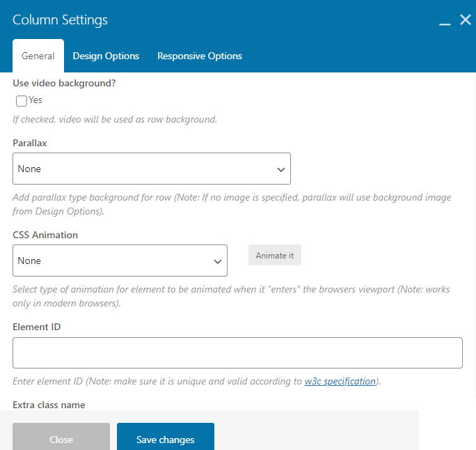Open the Parallax select box
The width and height of the screenshot is (476, 450).
(152, 169)
